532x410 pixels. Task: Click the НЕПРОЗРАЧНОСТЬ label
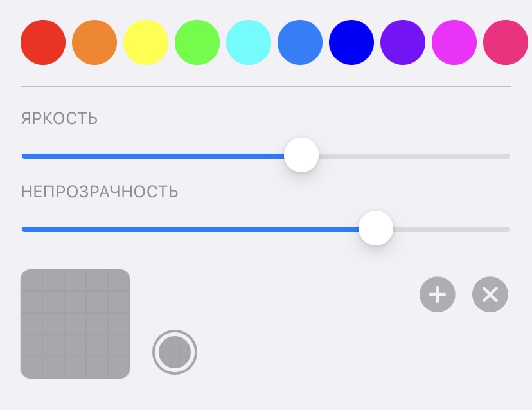click(100, 192)
